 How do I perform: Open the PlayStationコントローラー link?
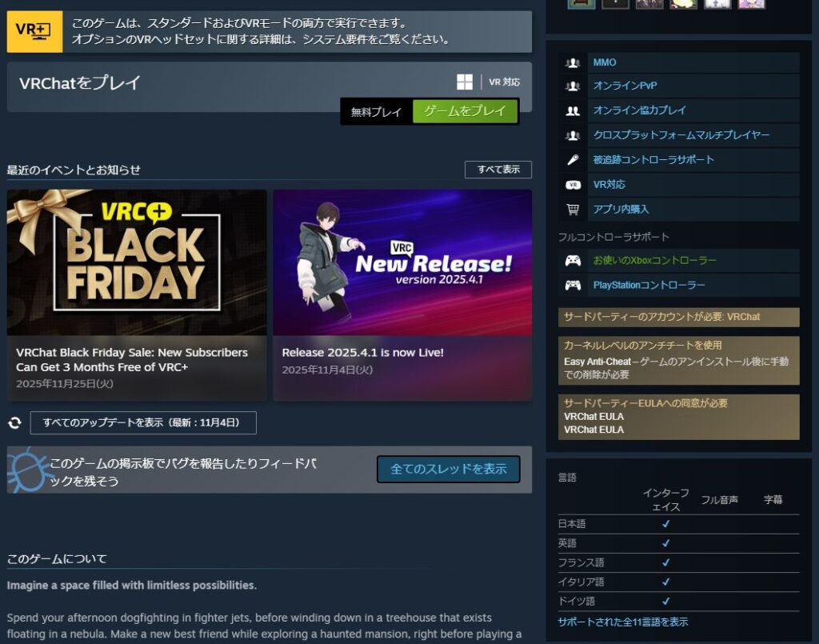(649, 285)
